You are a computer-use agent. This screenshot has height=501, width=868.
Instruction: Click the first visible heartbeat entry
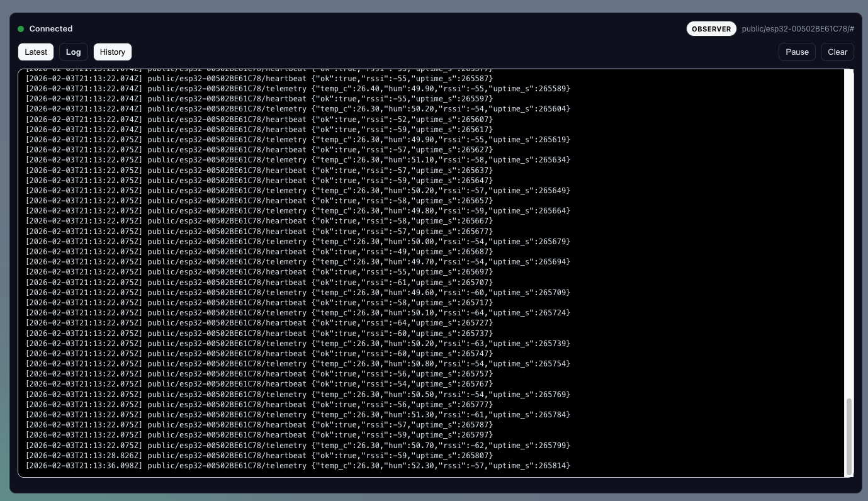coord(259,79)
